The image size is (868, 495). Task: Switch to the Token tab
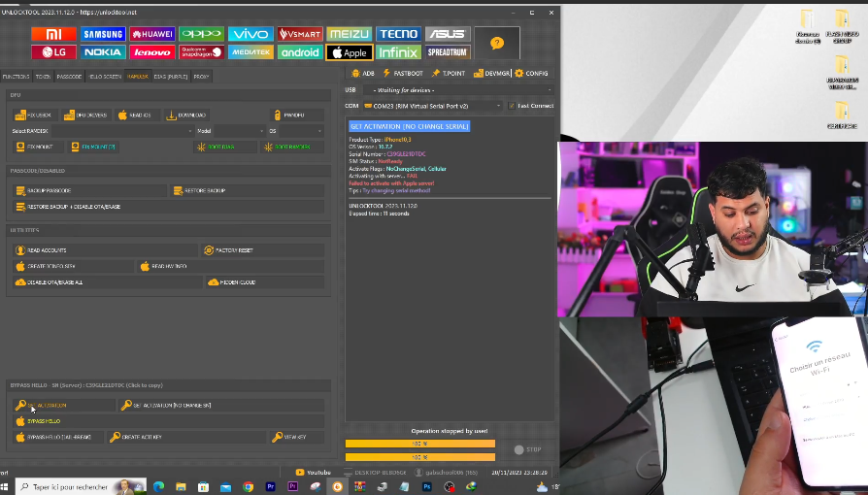(43, 77)
